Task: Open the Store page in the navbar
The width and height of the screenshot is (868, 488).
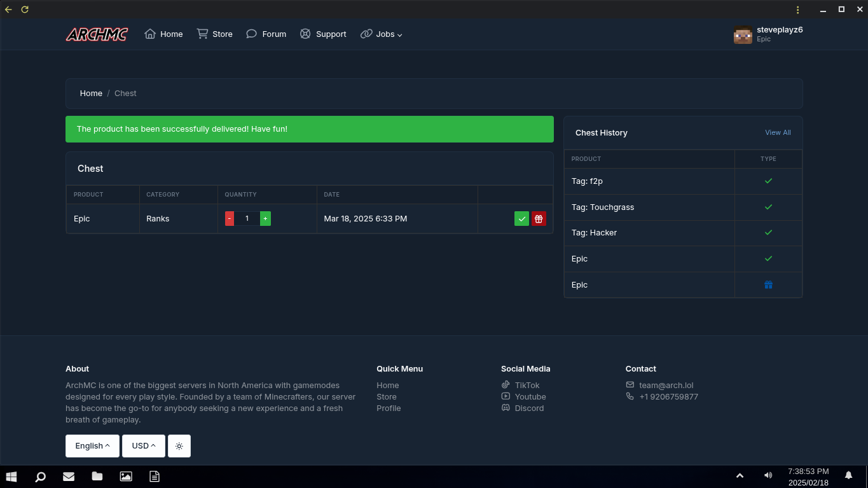Action: 214,34
